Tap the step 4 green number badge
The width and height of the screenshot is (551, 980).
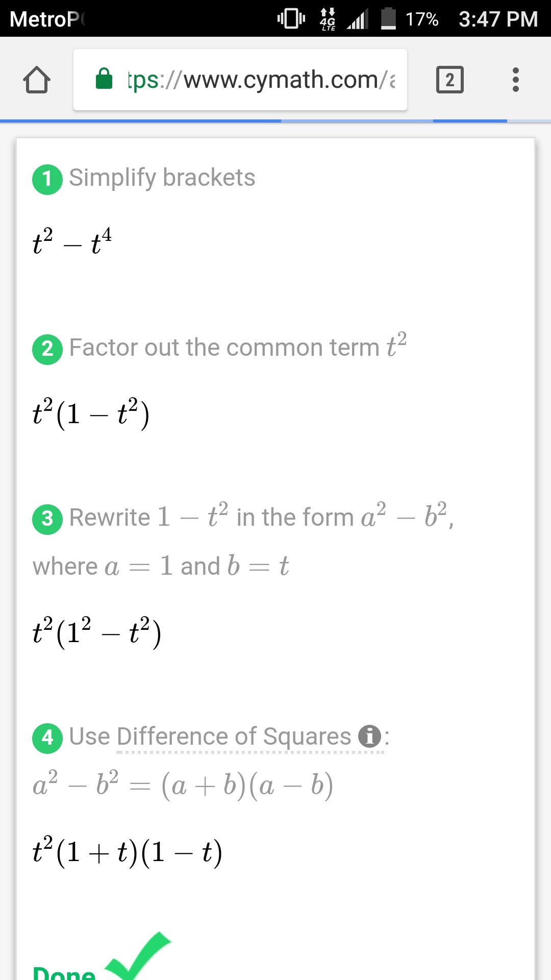(47, 738)
